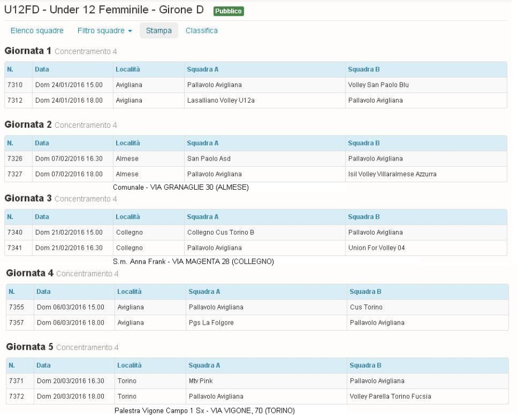The width and height of the screenshot is (518, 420).
Task: Click date Dom 07/02/2016 18.00
Action: [69, 174]
